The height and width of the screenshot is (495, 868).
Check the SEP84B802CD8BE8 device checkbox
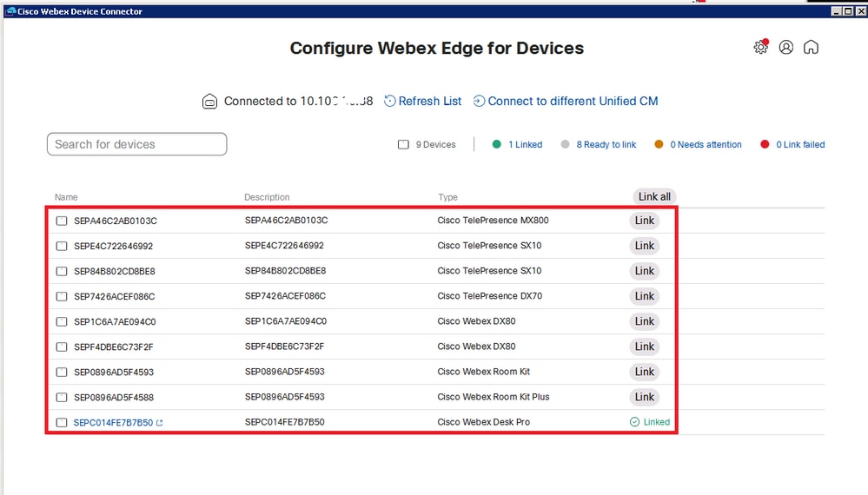[x=62, y=271]
